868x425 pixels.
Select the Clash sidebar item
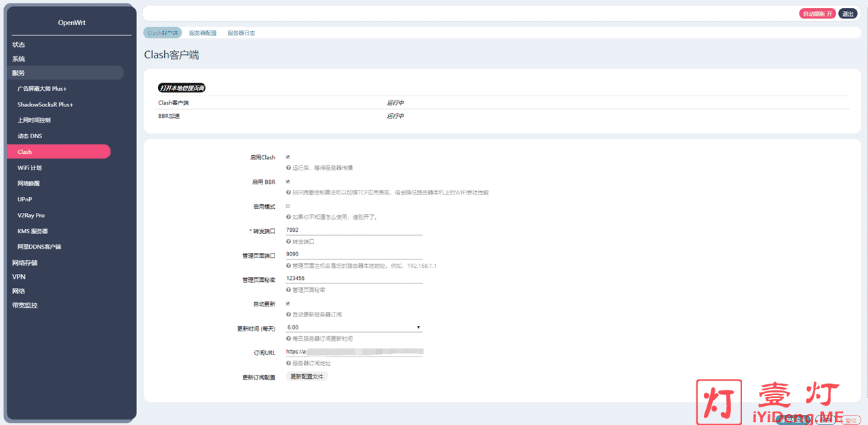pos(58,152)
